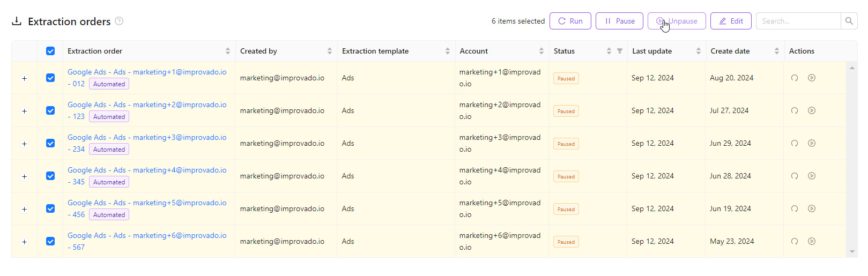Unpause order 567 using its play icon

812,241
